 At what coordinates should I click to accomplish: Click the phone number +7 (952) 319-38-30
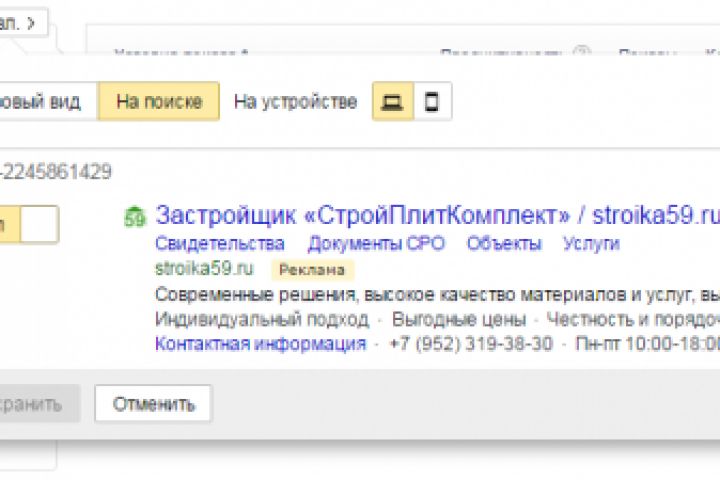(x=470, y=344)
